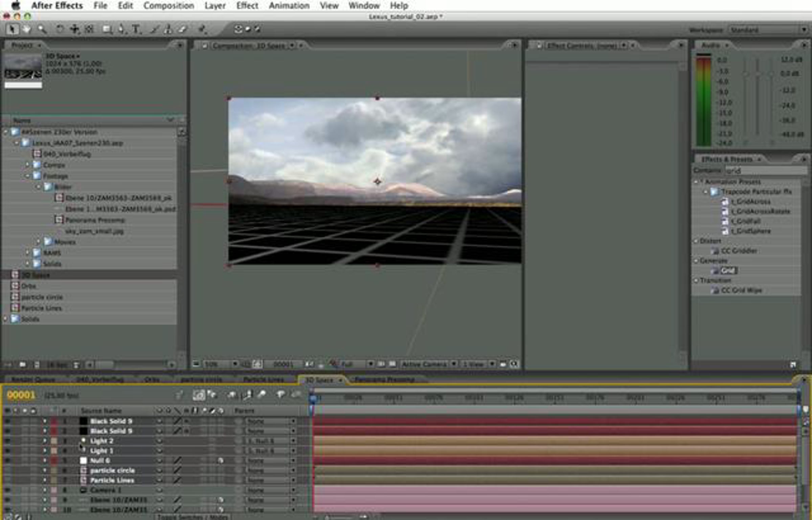Switch to the Orbs timeline tab
Viewport: 812px width, 520px height.
pos(152,380)
